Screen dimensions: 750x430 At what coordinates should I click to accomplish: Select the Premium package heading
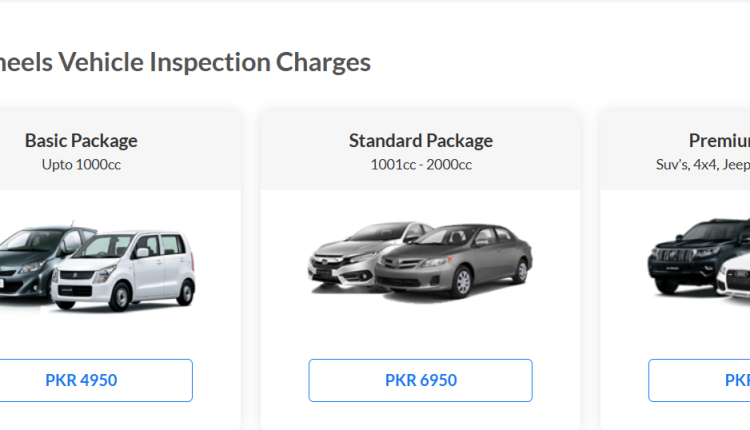pyautogui.click(x=719, y=141)
